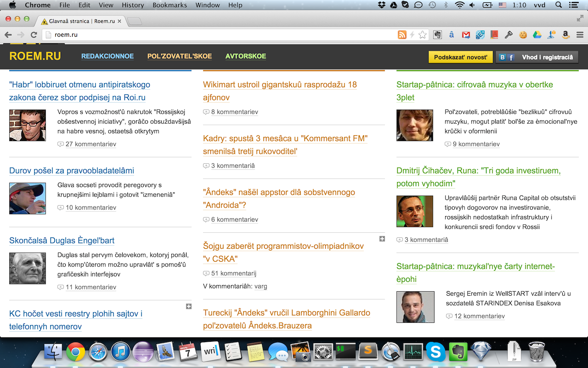The height and width of the screenshot is (368, 588).
Task: Open the REDAKCIONNOE section link
Action: pos(107,57)
